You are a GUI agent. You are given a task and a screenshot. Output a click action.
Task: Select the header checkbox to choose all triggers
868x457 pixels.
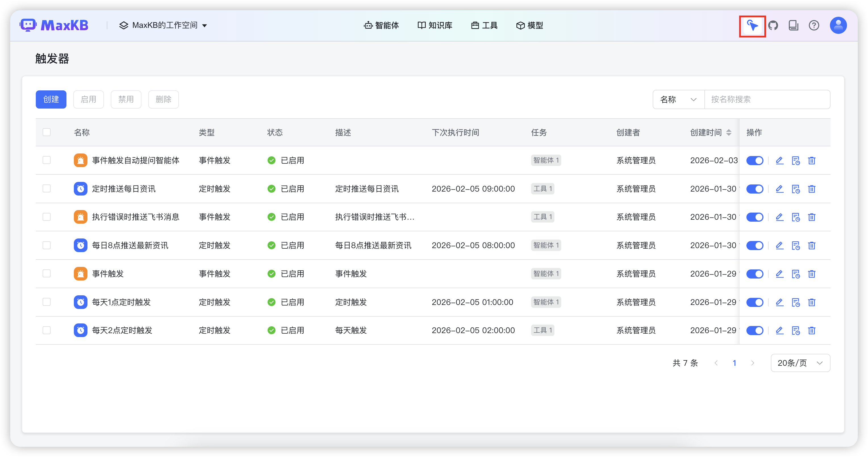(47, 132)
